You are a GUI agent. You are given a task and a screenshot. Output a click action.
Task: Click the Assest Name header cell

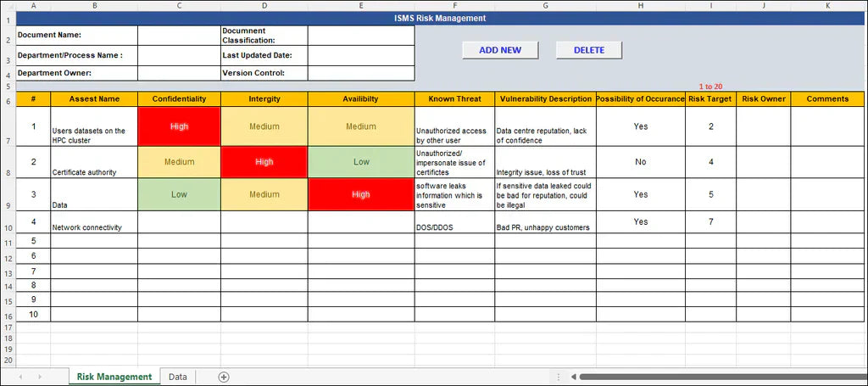point(94,99)
